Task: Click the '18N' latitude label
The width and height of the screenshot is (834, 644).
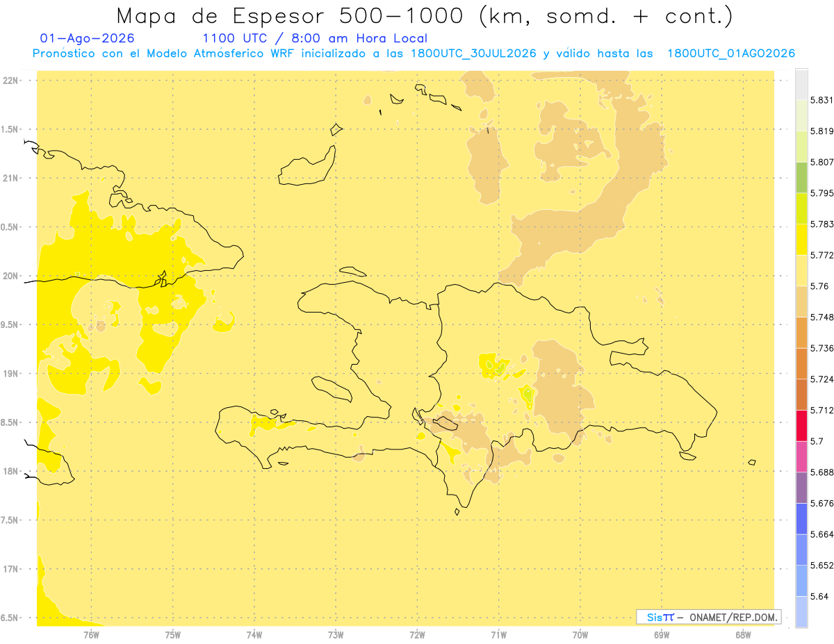Action: coord(10,471)
